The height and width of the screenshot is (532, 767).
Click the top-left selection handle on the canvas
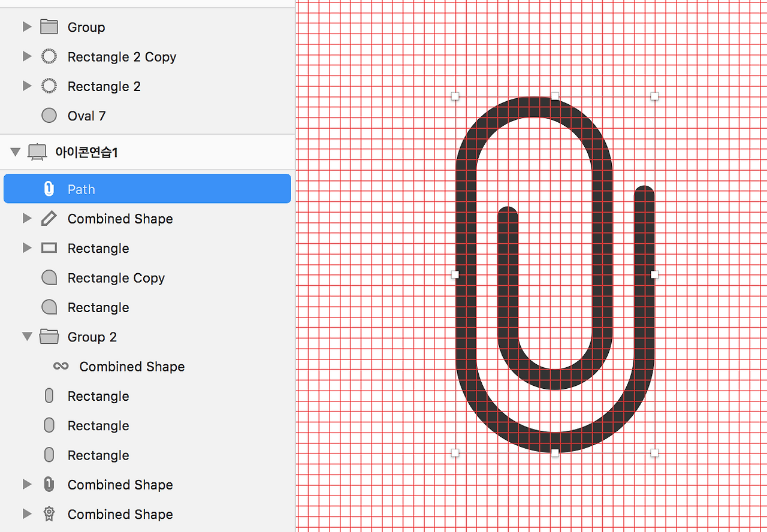click(x=455, y=96)
